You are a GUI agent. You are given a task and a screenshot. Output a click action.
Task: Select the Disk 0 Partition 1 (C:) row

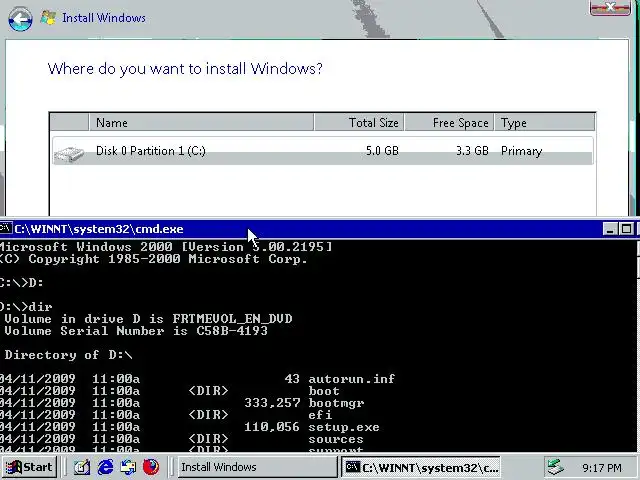[x=322, y=151]
